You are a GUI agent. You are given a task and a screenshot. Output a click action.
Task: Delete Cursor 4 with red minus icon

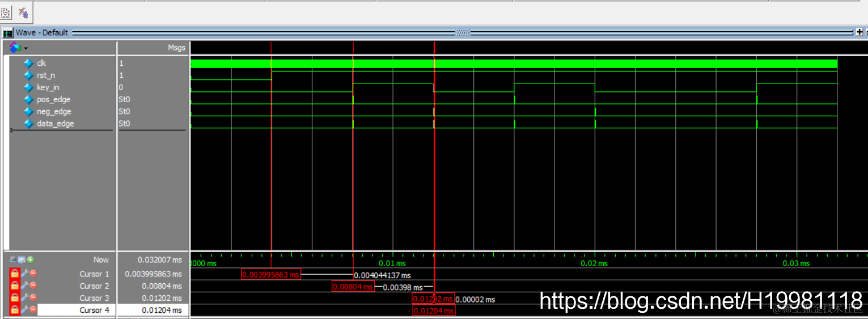(33, 309)
